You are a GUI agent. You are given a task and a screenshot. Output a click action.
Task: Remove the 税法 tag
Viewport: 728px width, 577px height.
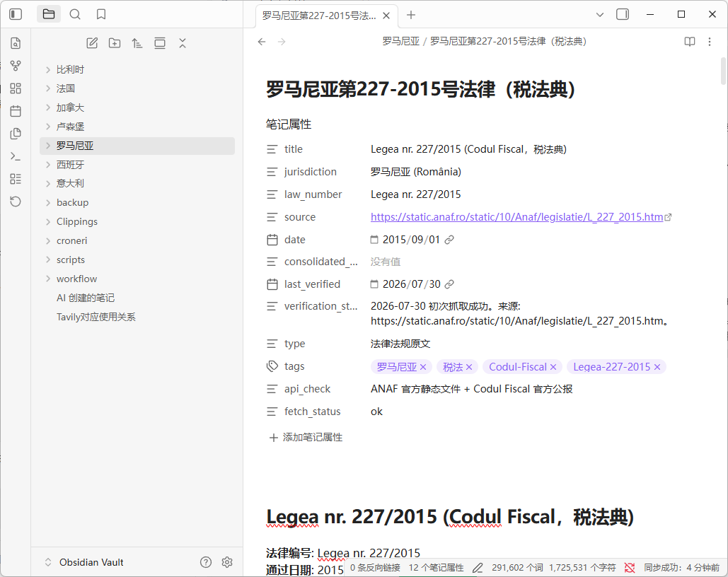(469, 367)
